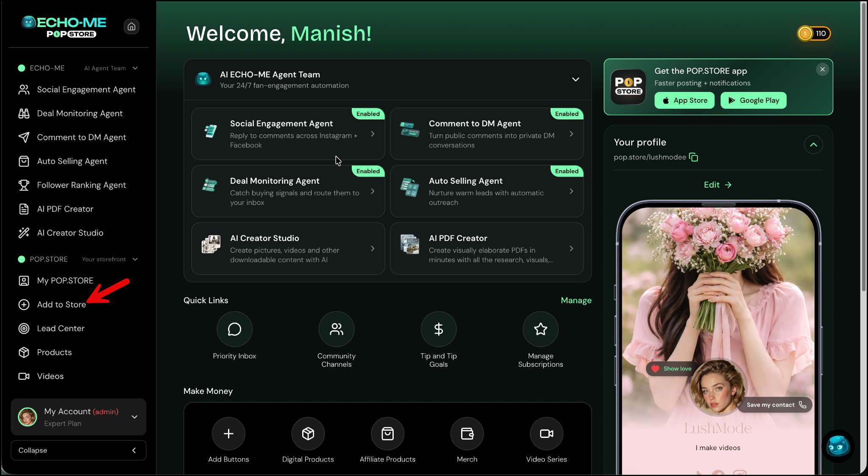Viewport: 868px width, 476px height.
Task: Open AI Creator Studio card arrow
Action: pyautogui.click(x=373, y=249)
